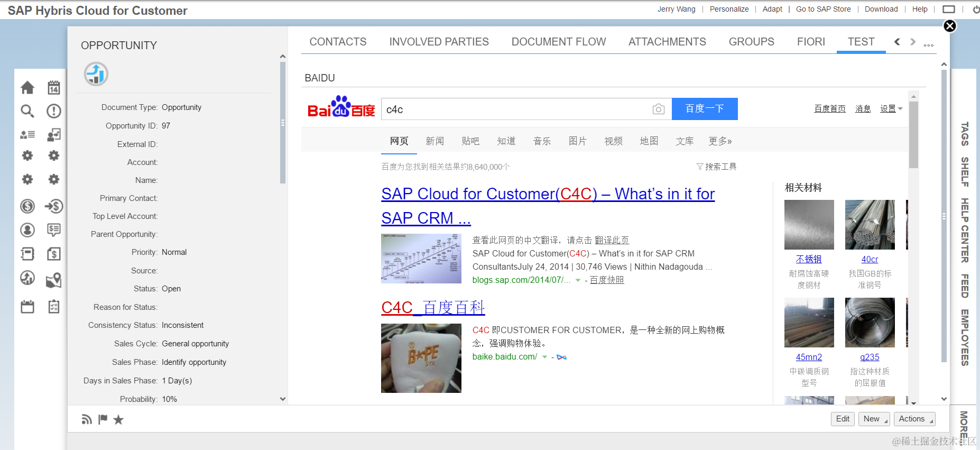The height and width of the screenshot is (450, 980).
Task: Switch to the CONTACTS tab
Action: click(338, 42)
